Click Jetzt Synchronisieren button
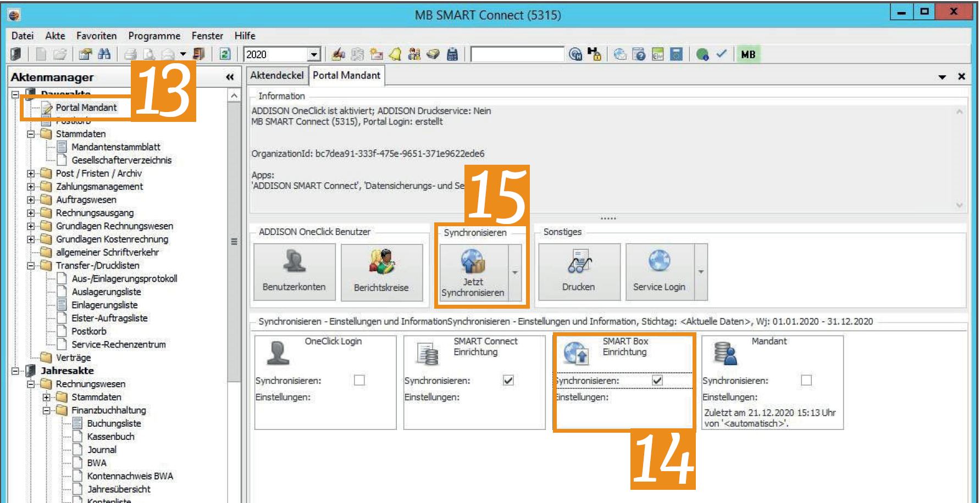 click(x=474, y=272)
